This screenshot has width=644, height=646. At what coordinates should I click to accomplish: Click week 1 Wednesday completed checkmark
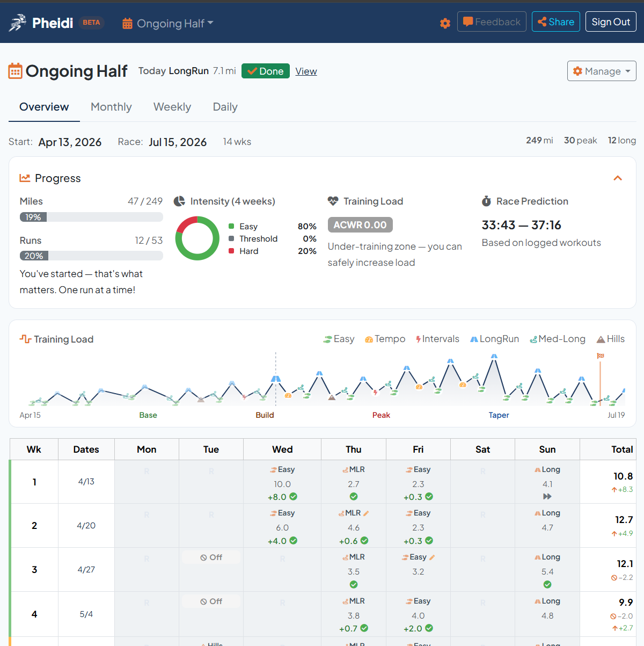(x=294, y=497)
